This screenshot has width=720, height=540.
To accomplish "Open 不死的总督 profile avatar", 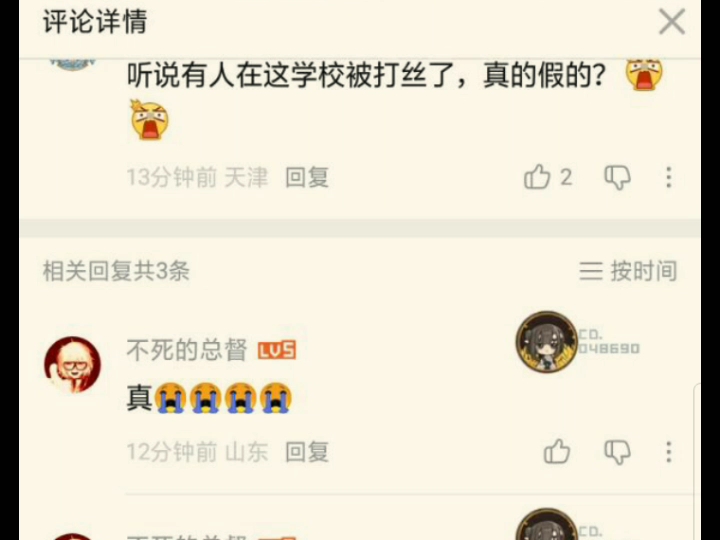I will pos(73,365).
